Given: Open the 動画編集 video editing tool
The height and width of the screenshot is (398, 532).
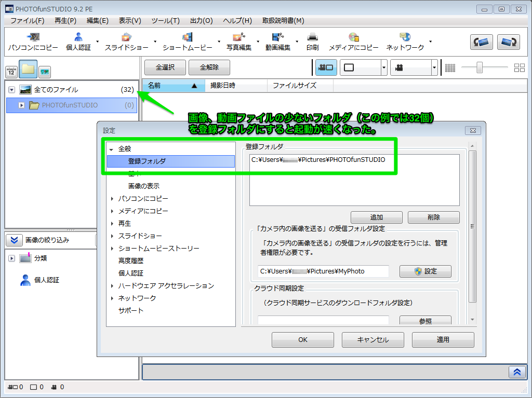Looking at the screenshot, I should point(278,40).
